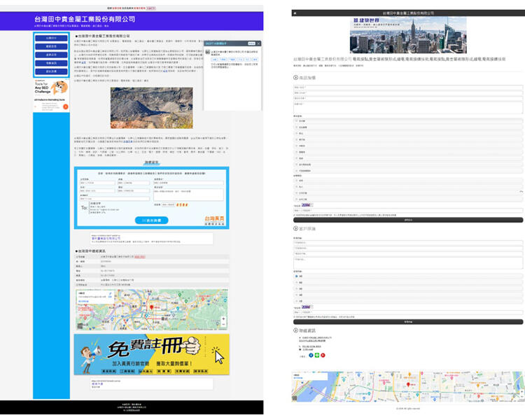Viewport: 525px width, 420px height.
Task: Select the last radio option in the customer review list
Action: 296,300
